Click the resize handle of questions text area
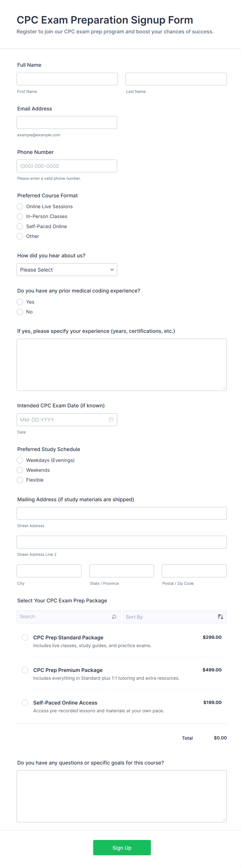The height and width of the screenshot is (868, 241). point(224,819)
